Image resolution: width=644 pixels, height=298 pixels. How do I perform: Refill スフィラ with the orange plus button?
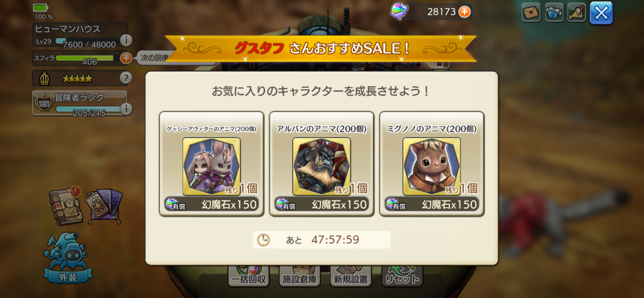pos(126,58)
